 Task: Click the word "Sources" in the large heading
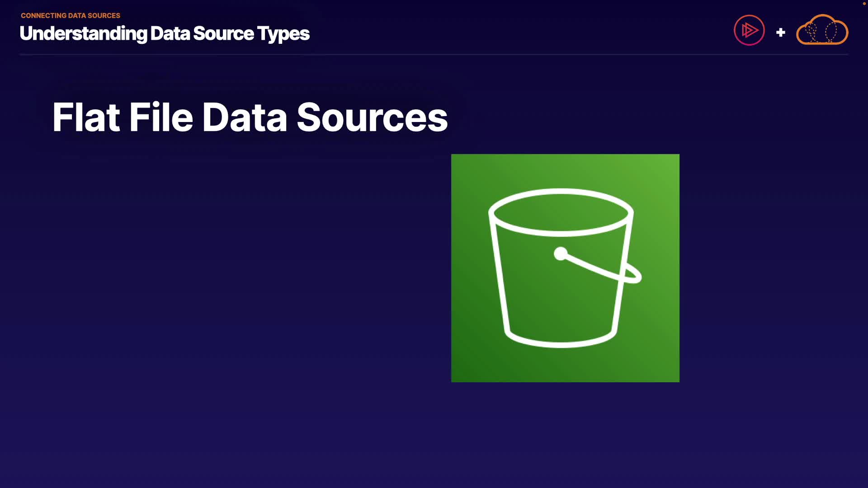[372, 117]
